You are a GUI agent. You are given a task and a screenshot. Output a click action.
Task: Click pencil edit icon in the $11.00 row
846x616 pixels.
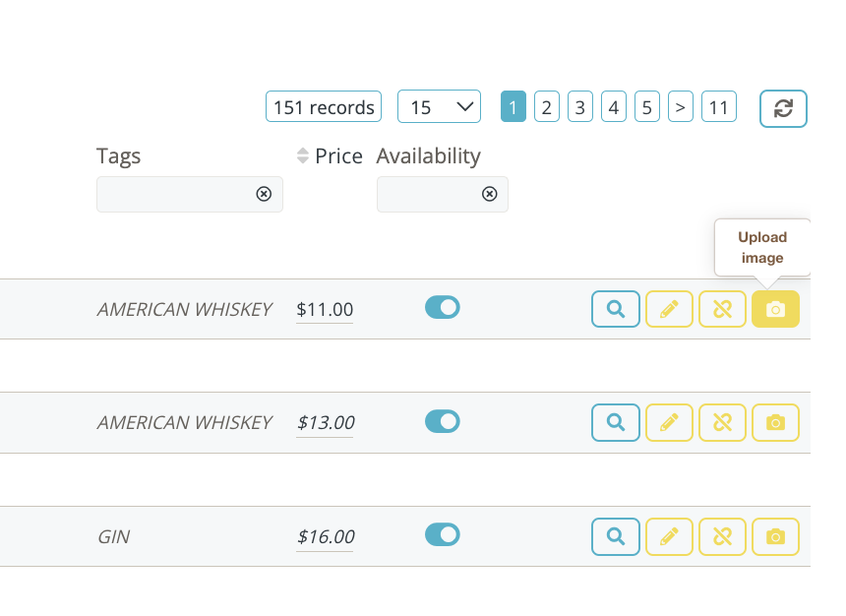coord(669,309)
